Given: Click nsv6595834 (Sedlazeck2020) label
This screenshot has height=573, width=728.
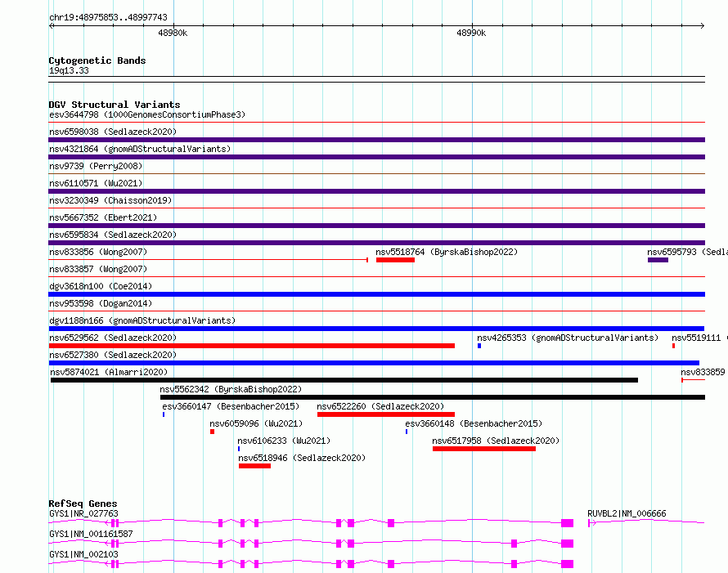Looking at the screenshot, I should point(113,235).
